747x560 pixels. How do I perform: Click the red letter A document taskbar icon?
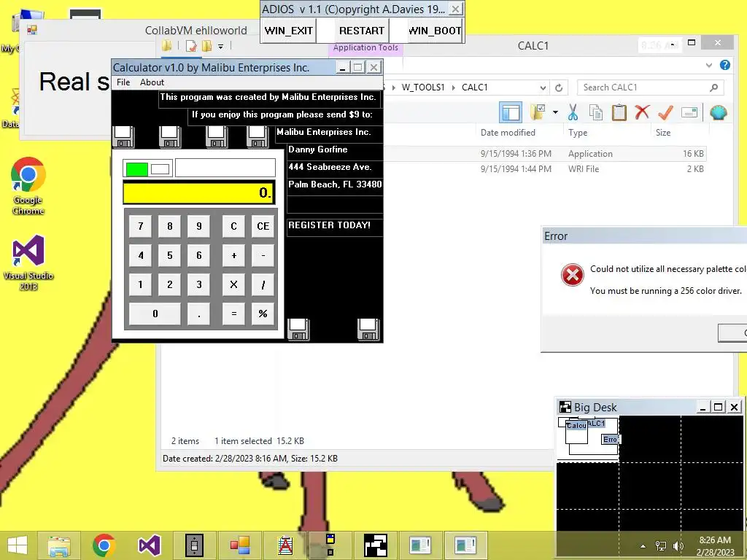click(285, 545)
